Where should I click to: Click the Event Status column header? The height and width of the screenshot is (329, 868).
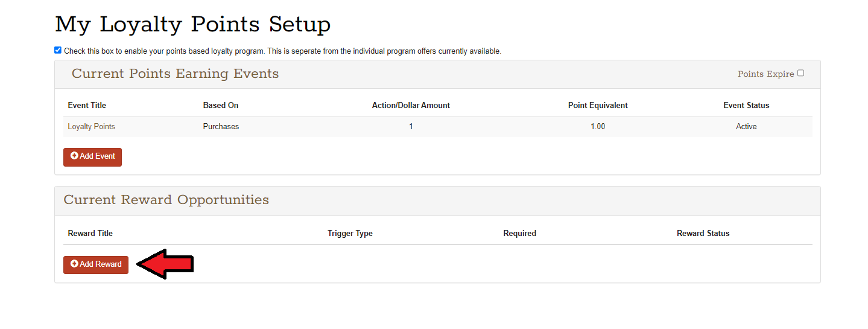746,106
